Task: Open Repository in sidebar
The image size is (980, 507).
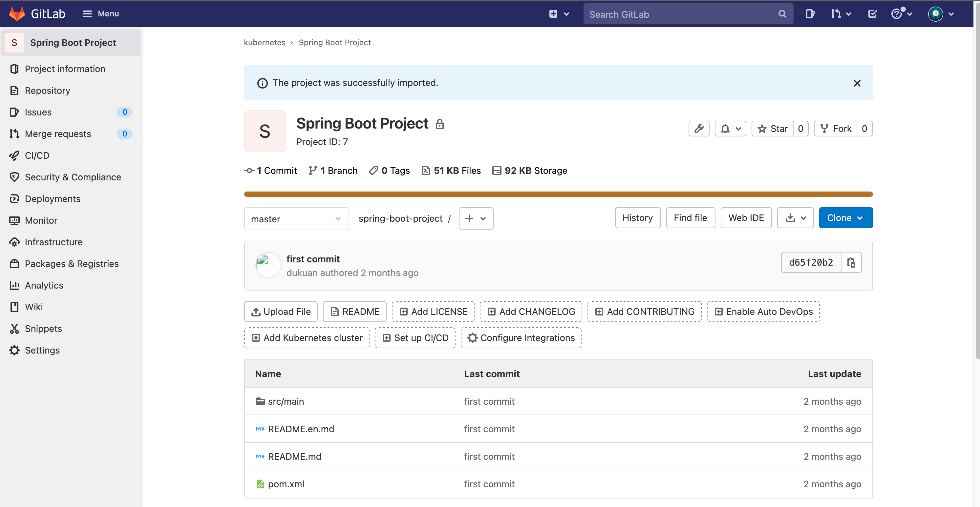Action: point(72,91)
